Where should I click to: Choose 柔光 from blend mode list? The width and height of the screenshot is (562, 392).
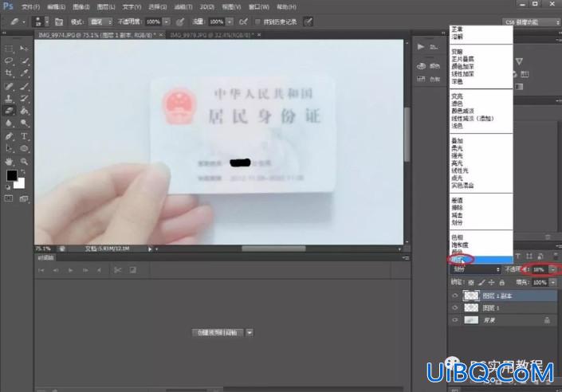coord(457,148)
